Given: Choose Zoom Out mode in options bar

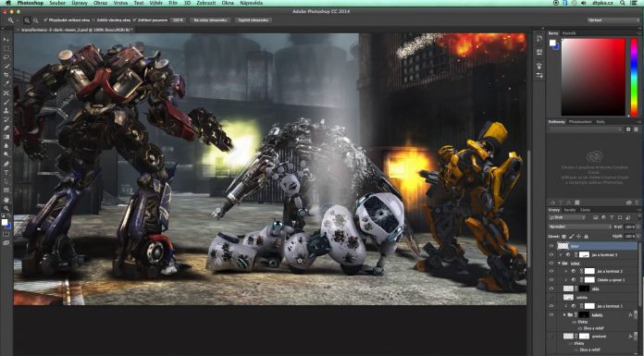Looking at the screenshot, I should tap(36, 20).
